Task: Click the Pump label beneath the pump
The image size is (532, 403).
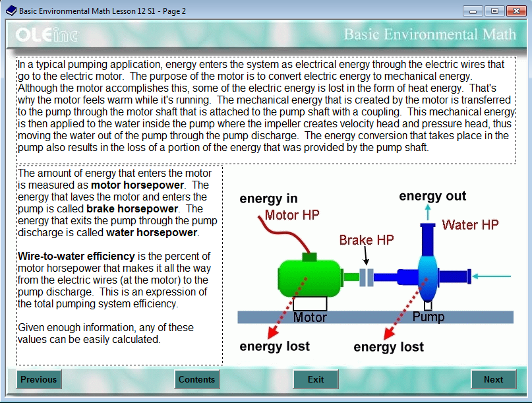Action: coord(430,317)
